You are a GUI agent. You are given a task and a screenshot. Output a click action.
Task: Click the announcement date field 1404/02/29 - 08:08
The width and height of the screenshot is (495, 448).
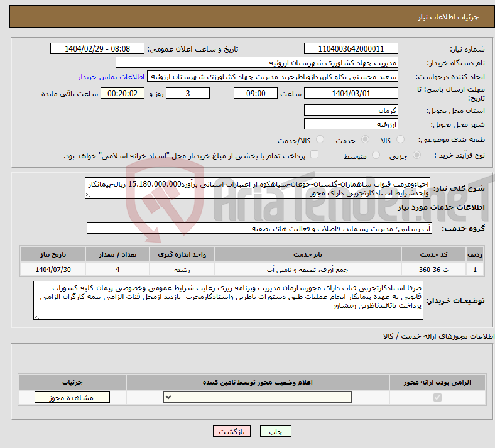[x=97, y=48]
